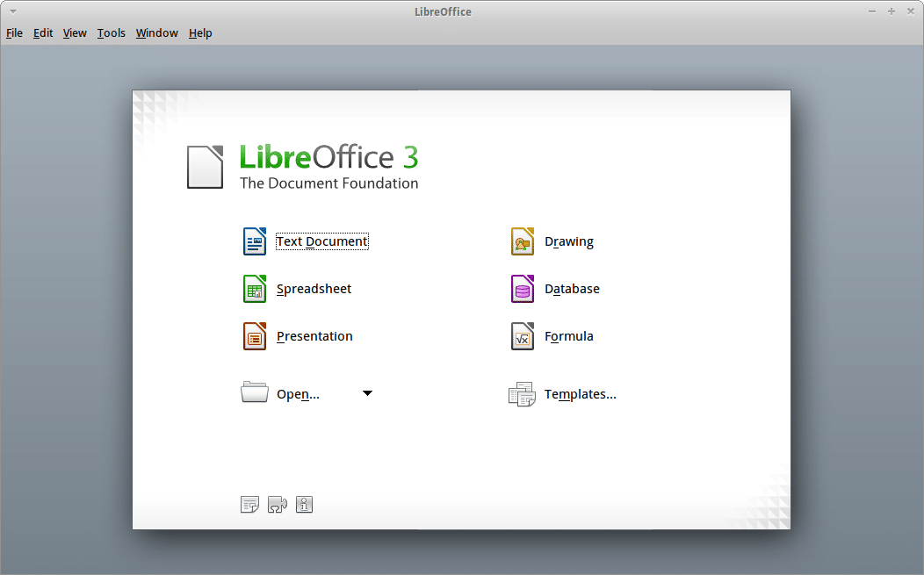924x575 pixels.
Task: Open the Tools menu
Action: [112, 33]
